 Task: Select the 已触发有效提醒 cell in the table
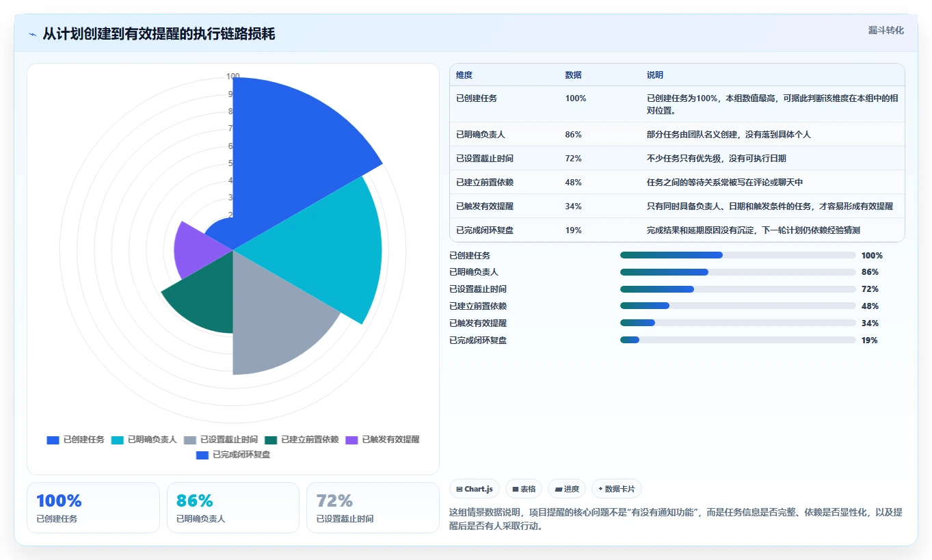485,206
